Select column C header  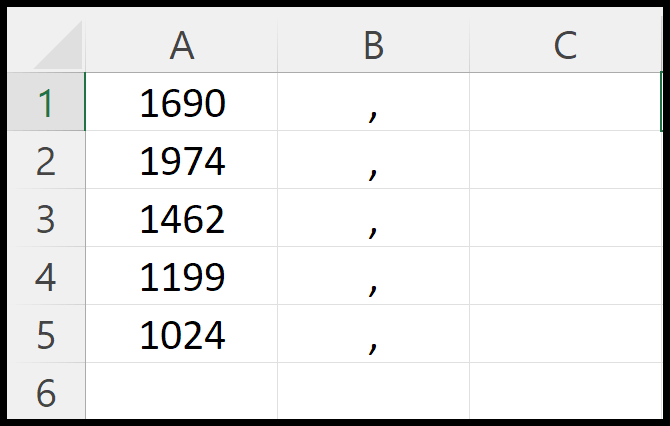click(x=566, y=45)
